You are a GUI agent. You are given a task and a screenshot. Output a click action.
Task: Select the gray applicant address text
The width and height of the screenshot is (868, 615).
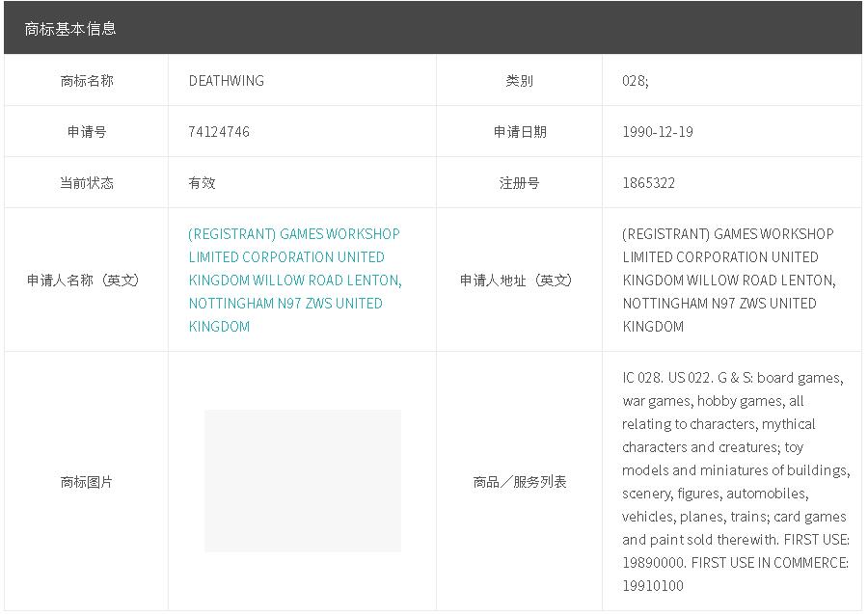point(728,280)
